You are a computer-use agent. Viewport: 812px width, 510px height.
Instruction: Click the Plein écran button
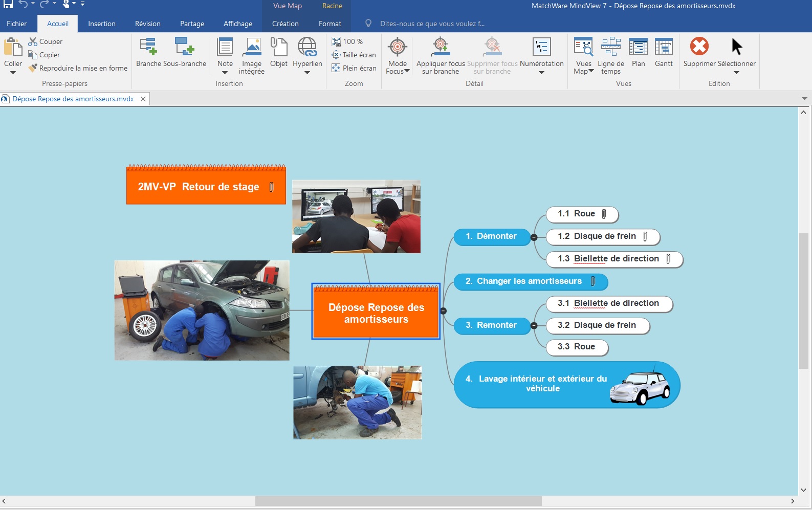354,68
